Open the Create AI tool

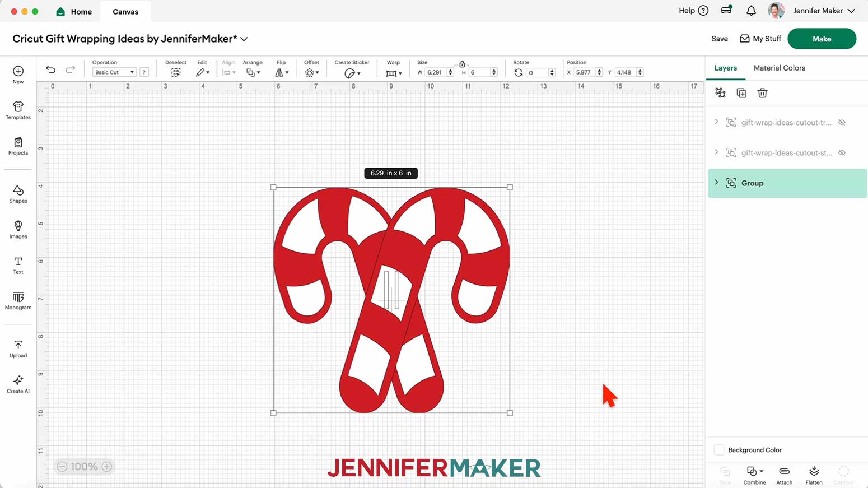tap(18, 384)
